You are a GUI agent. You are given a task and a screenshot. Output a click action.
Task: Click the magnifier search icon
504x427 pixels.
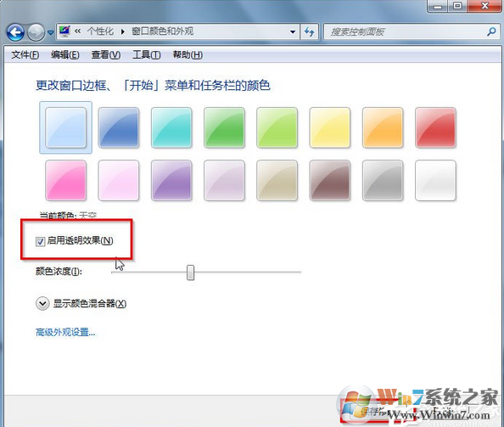point(491,31)
